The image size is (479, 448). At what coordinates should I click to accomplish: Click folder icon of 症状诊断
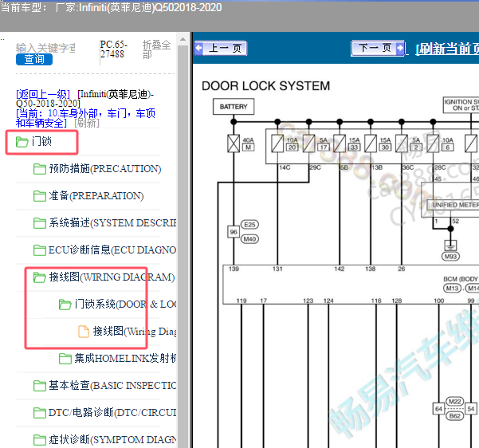pyautogui.click(x=40, y=440)
